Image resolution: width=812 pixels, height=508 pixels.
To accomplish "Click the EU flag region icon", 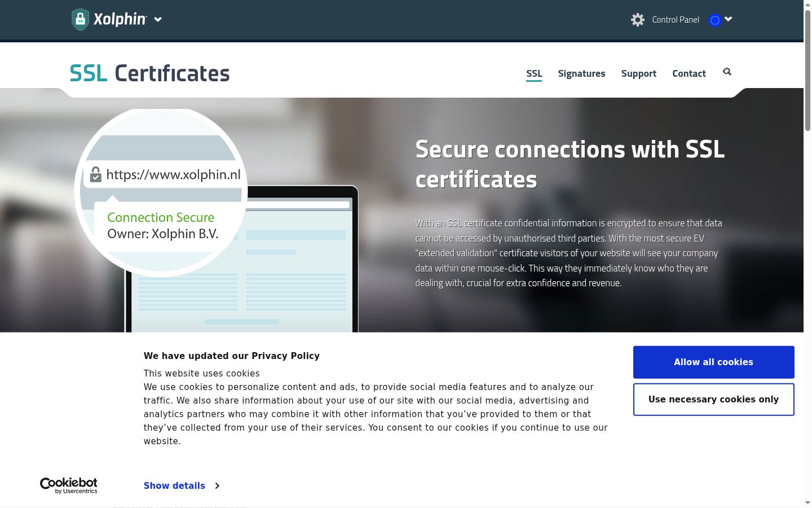I will tap(715, 20).
